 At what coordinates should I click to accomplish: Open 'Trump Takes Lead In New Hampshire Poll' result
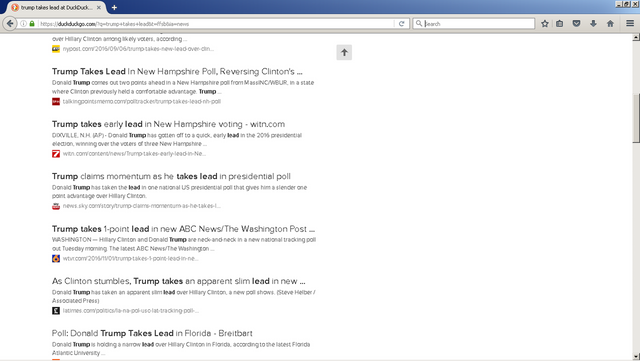[177, 71]
